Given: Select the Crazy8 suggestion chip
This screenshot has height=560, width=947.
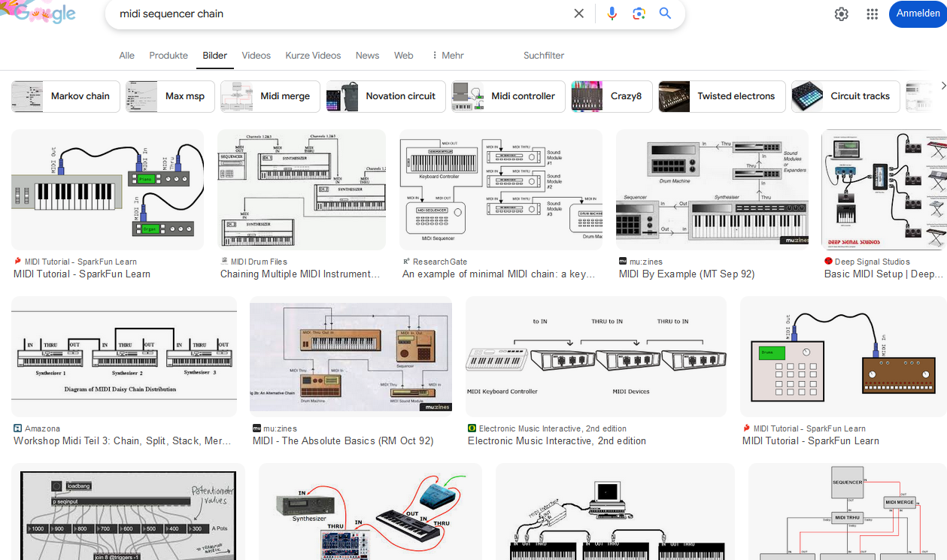Looking at the screenshot, I should tap(612, 96).
